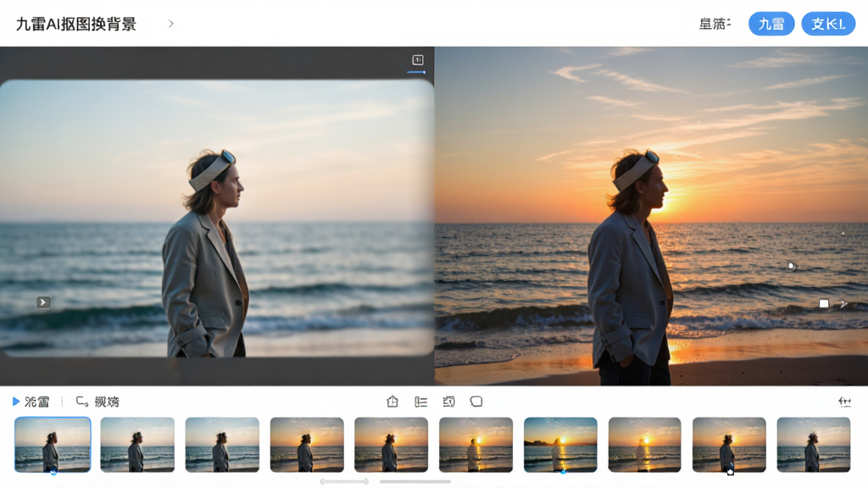Screen dimensions: 868x488
Task: Open the list view icon in the center toolbar
Action: (x=420, y=402)
